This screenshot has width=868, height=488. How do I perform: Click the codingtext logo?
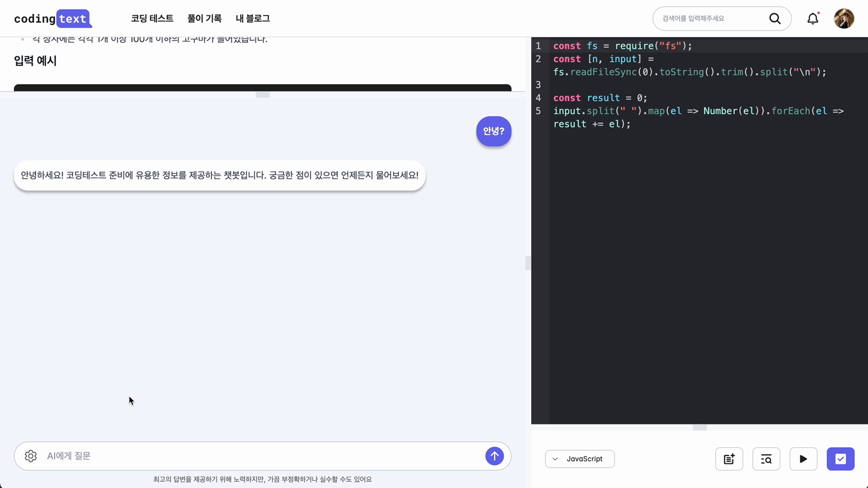[x=53, y=19]
